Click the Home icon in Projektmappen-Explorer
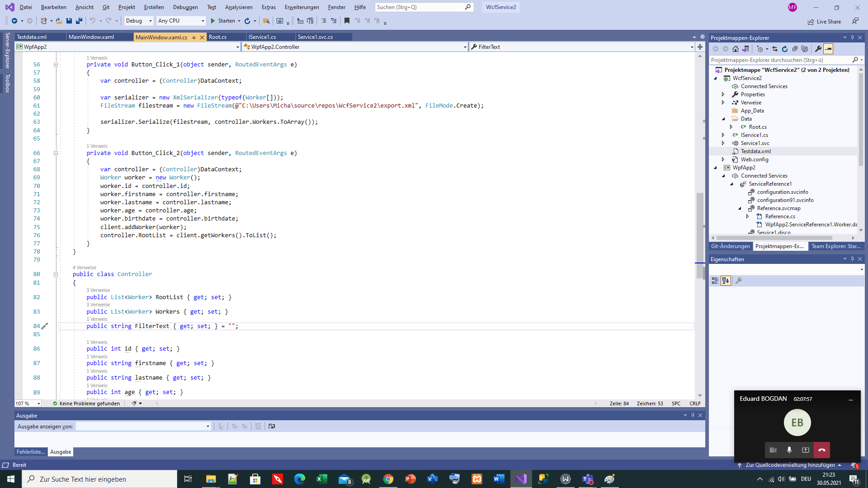868x488 pixels. [x=735, y=49]
